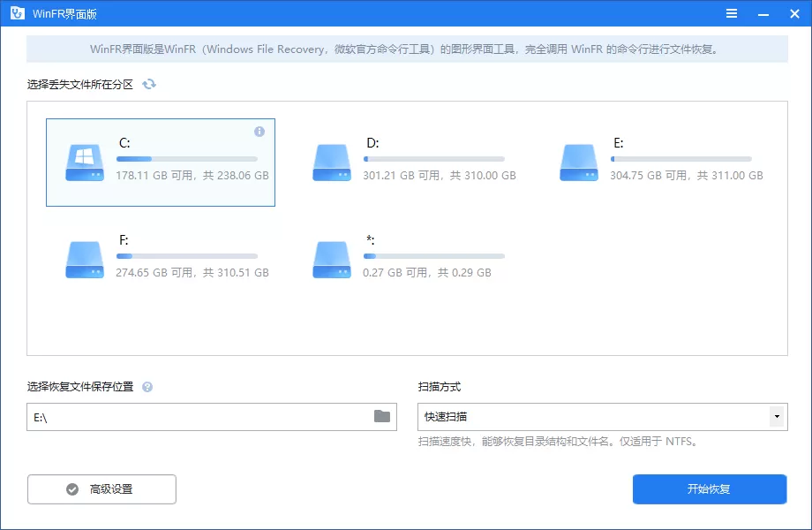Screen dimensions: 812x530
Task: Select the D: drive disk icon
Action: click(332, 163)
